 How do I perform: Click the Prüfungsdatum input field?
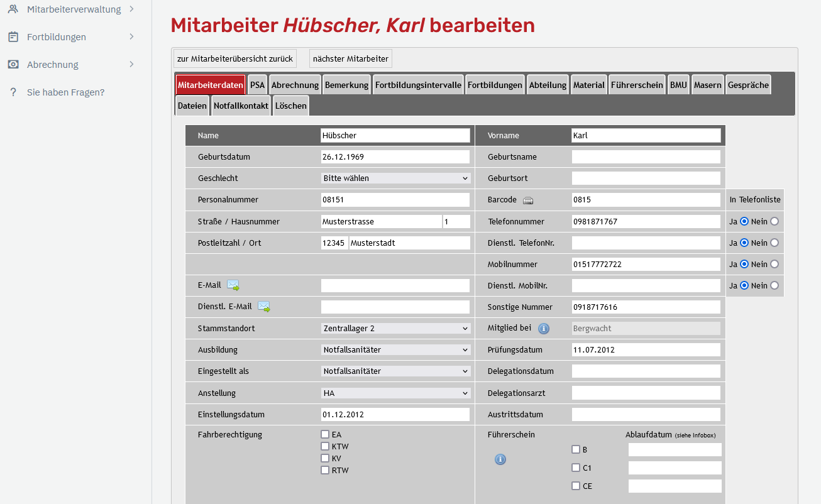coord(646,350)
